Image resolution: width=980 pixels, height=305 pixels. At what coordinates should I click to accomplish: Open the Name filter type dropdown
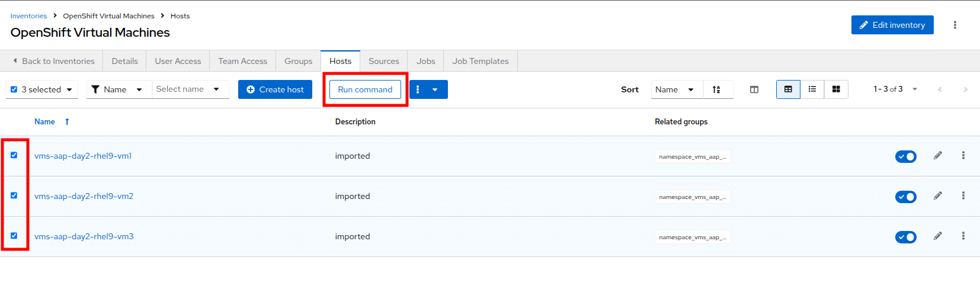[119, 89]
